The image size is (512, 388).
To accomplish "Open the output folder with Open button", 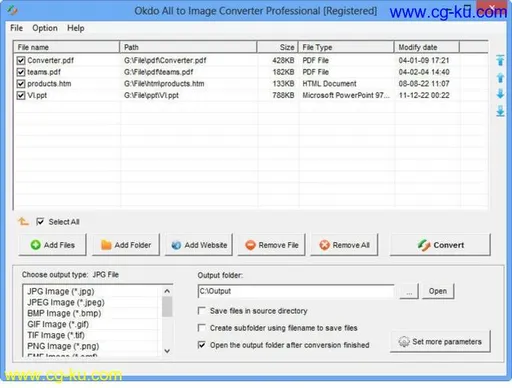I will tap(438, 291).
